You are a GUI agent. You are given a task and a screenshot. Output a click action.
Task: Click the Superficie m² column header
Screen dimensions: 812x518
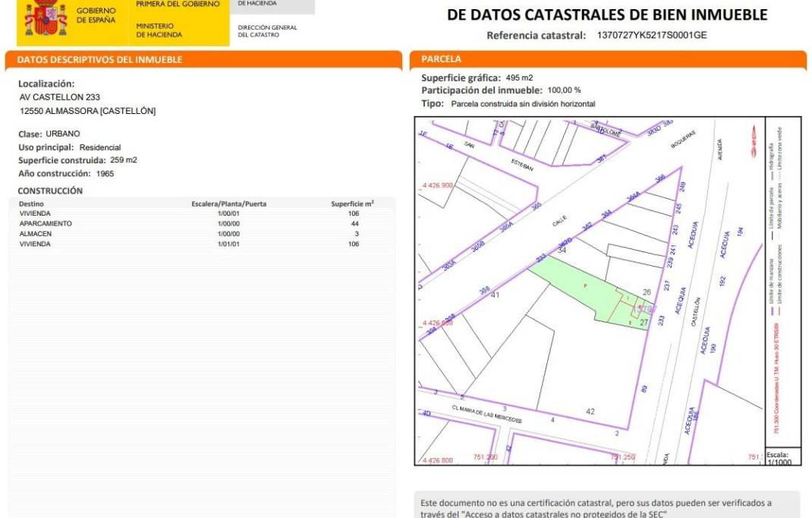352,204
